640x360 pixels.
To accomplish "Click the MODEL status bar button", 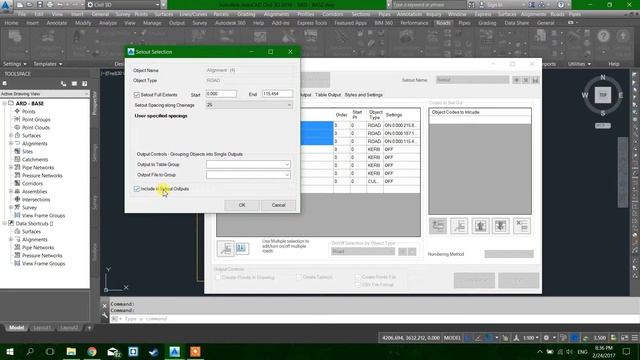I will click(452, 338).
